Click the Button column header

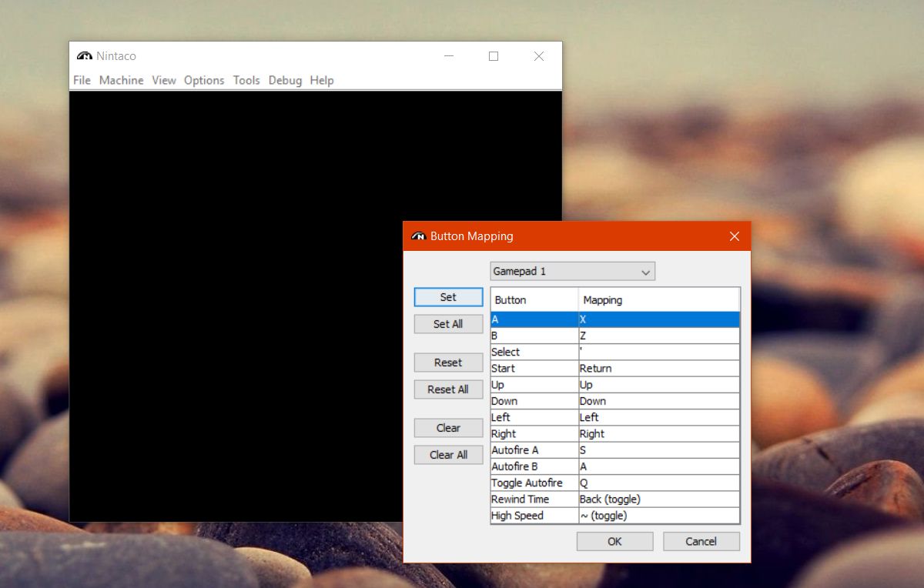[534, 299]
